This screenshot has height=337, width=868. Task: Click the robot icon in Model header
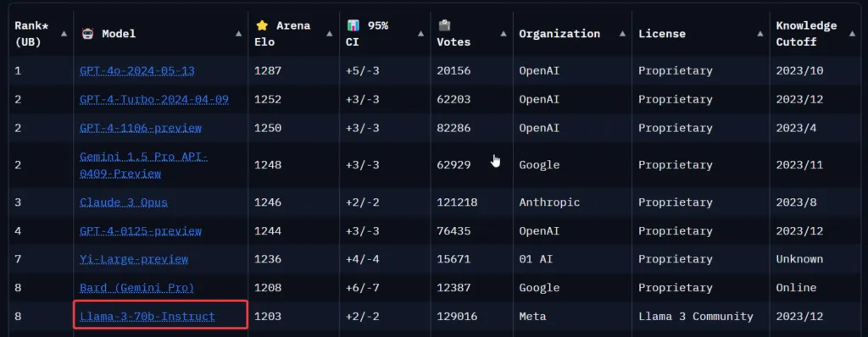coord(87,33)
